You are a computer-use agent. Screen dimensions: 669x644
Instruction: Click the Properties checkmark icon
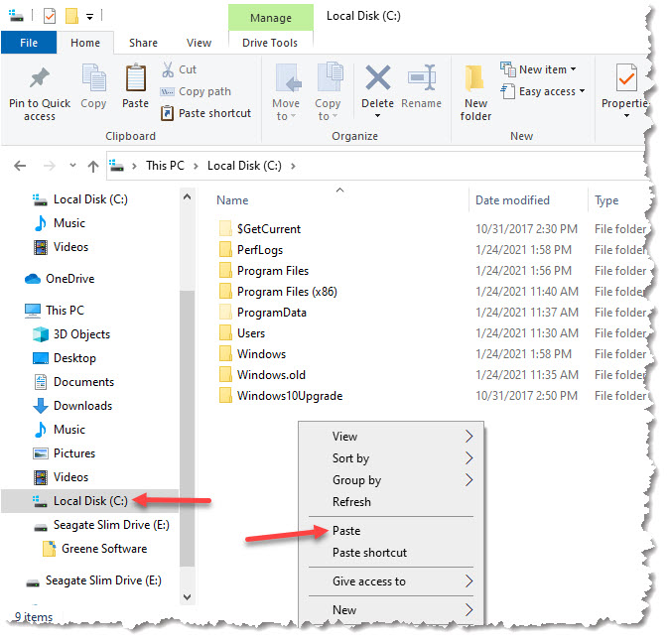pos(626,79)
